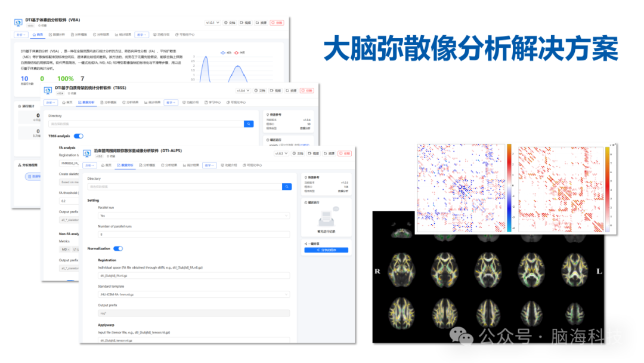The height and width of the screenshot is (363, 644).
Task: Click blue legend marker on VBA chart
Action: 223,53
